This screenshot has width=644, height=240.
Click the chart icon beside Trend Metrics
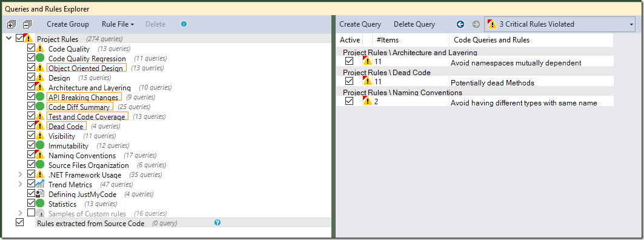click(40, 184)
